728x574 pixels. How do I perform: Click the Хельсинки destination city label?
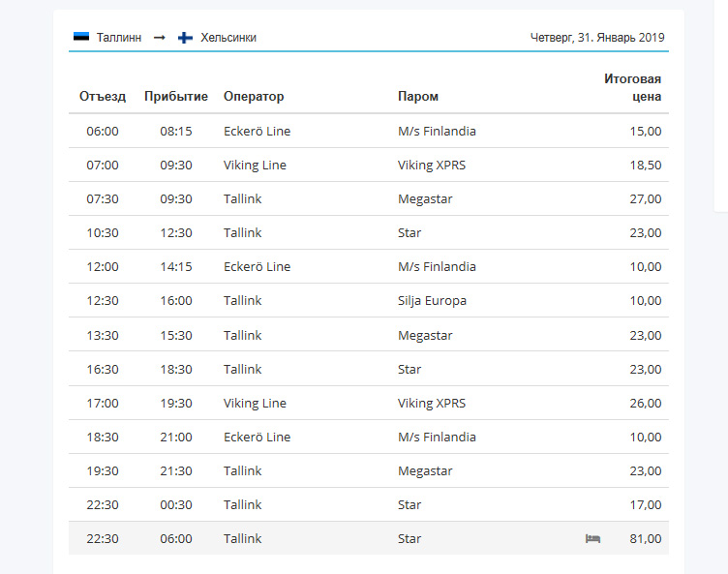[228, 38]
